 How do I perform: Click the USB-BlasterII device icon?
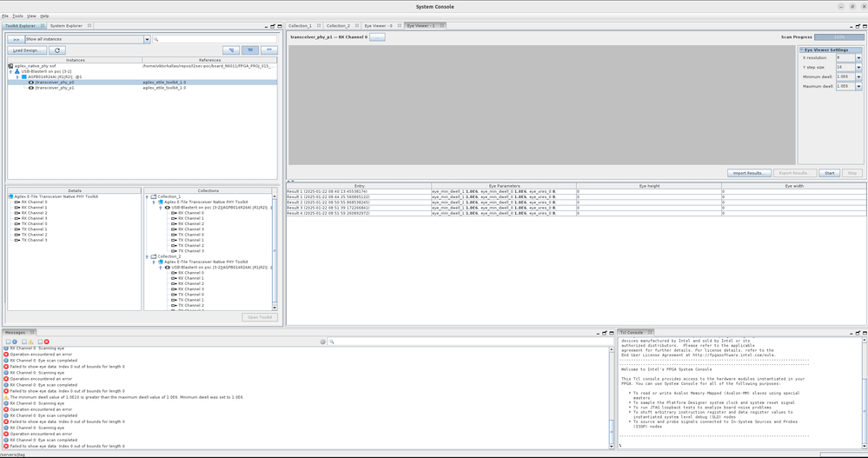coord(17,71)
